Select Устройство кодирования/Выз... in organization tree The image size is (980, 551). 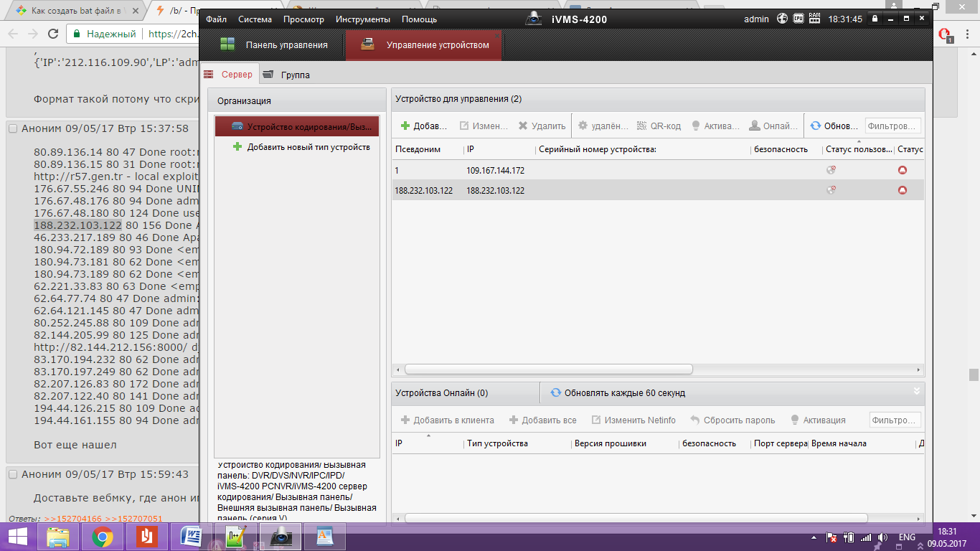point(297,127)
